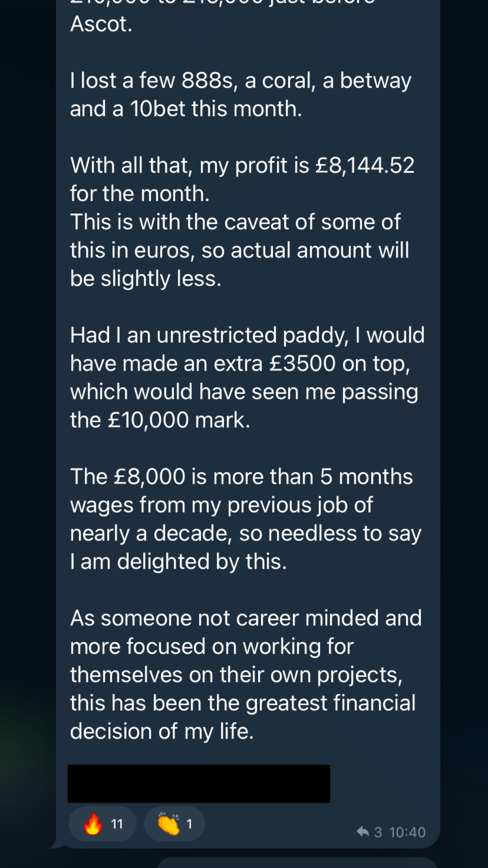Click "I am delighted by this." line
The image size is (488, 868).
click(x=178, y=561)
